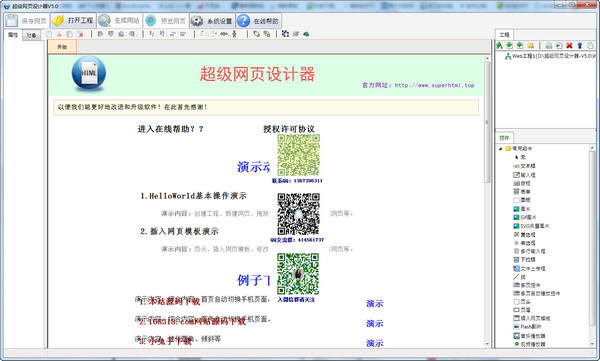Image resolution: width=600 pixels, height=361 pixels.
Task: Click 2.插入网页模板演示 demo heading
Action: point(179,231)
